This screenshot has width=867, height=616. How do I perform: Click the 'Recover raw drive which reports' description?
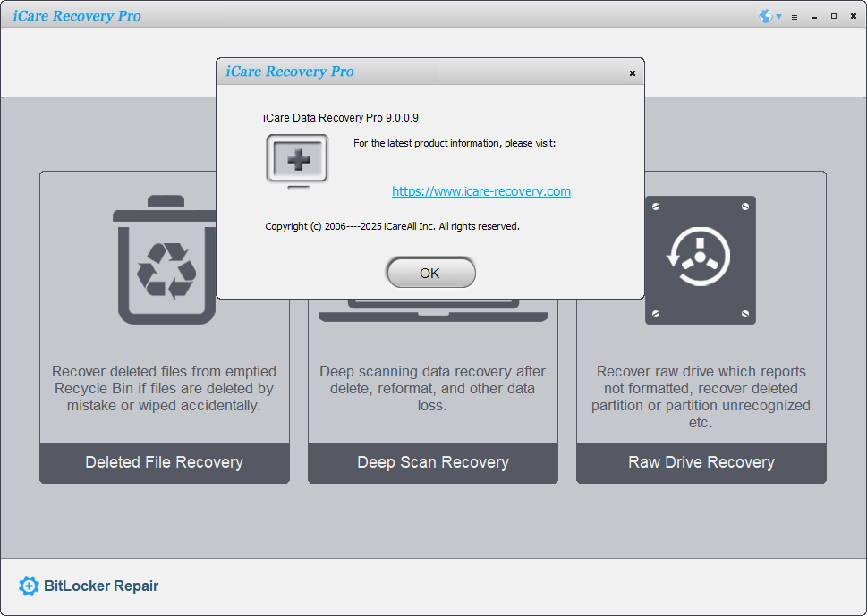pyautogui.click(x=701, y=397)
